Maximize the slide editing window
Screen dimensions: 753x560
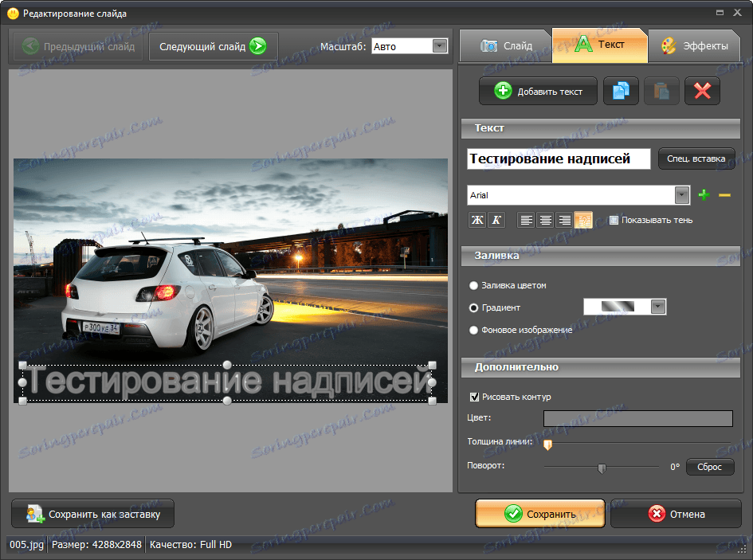click(x=720, y=13)
